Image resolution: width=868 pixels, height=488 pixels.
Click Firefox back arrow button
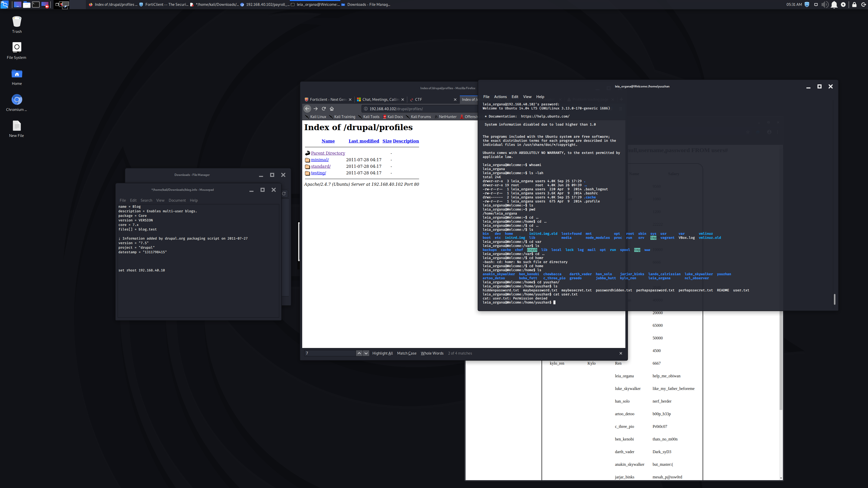[307, 109]
